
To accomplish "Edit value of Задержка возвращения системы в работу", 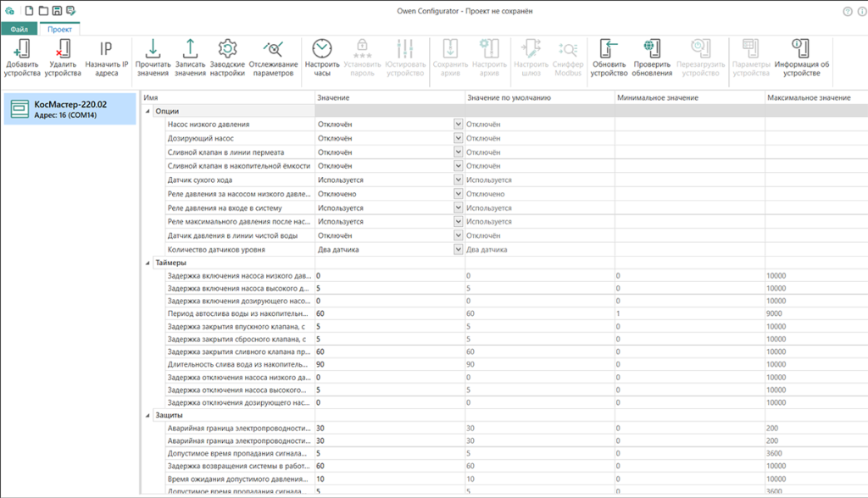I will click(x=390, y=466).
